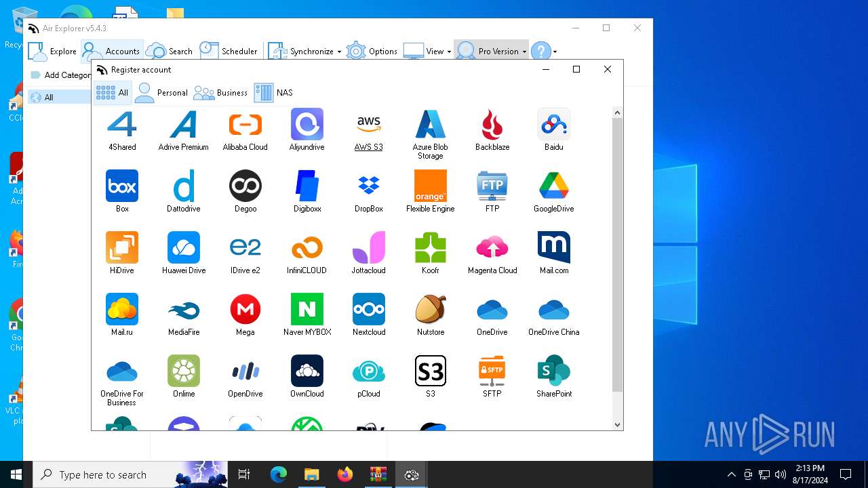Viewport: 868px width, 488px height.
Task: Select the InfiniCLOUD icon
Action: point(307,247)
